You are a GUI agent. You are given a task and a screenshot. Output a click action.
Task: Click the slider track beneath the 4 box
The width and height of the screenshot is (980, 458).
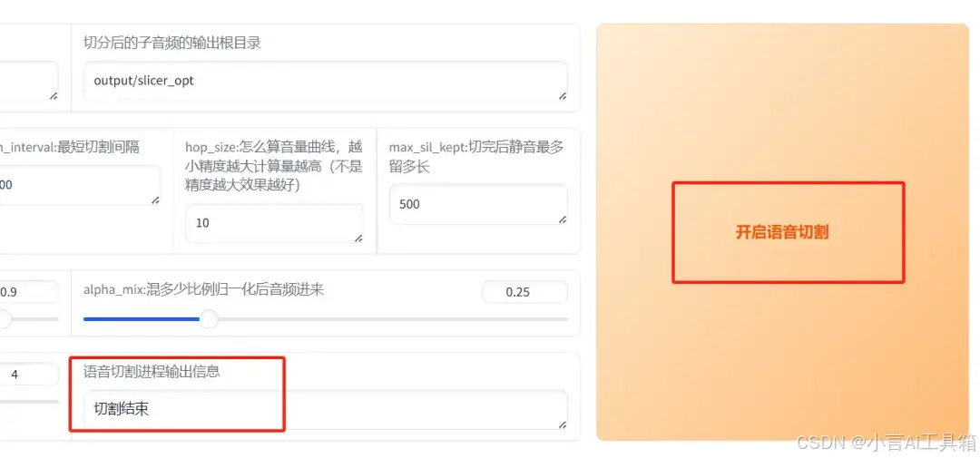tap(29, 401)
